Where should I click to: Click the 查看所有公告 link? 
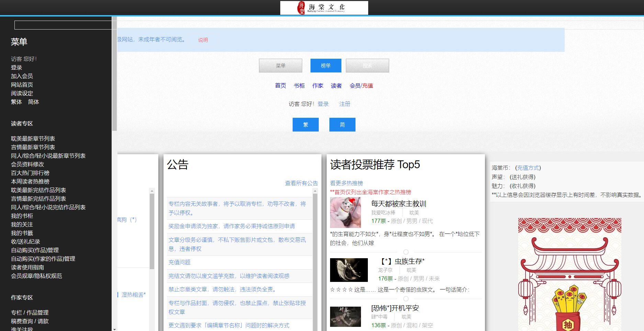pos(301,183)
